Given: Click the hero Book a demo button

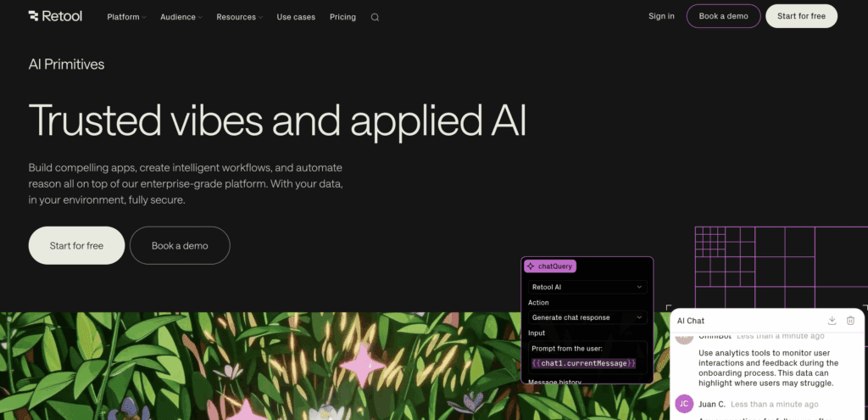Looking at the screenshot, I should coord(180,245).
